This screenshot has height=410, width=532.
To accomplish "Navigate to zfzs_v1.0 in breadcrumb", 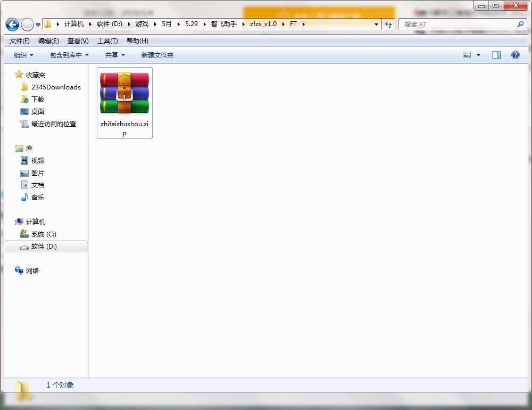I will coord(263,24).
